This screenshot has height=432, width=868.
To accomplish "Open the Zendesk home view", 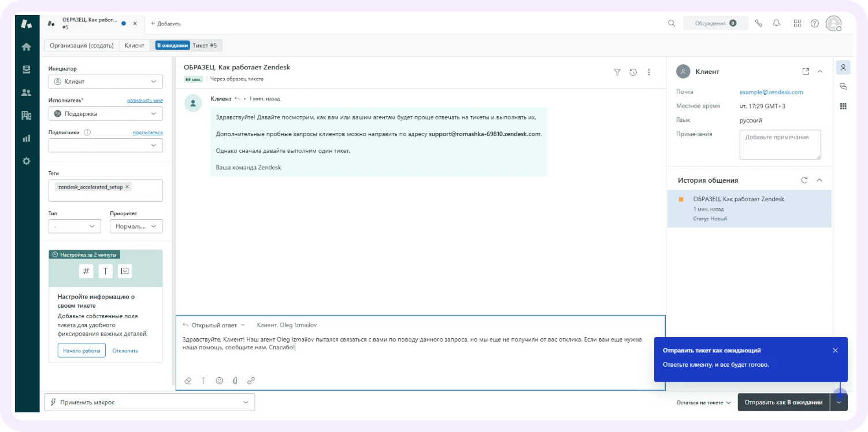I will point(26,46).
